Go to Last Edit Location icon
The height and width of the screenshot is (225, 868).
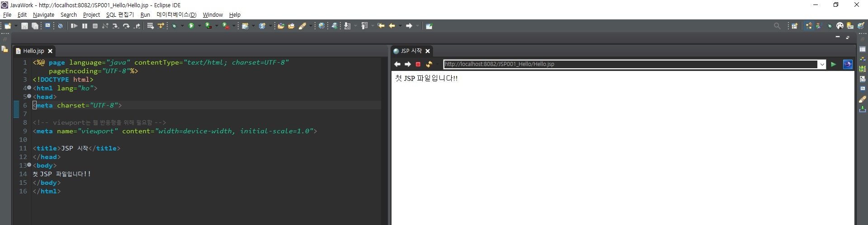pos(381,26)
